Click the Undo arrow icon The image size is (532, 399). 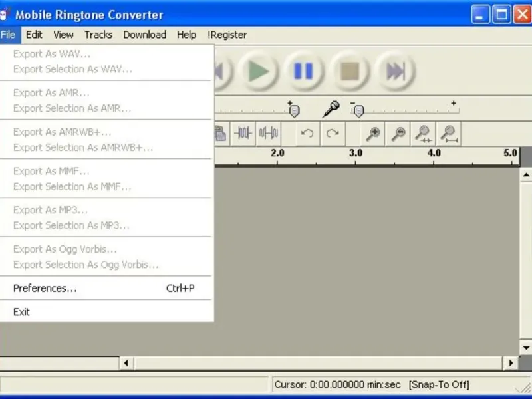tap(307, 134)
